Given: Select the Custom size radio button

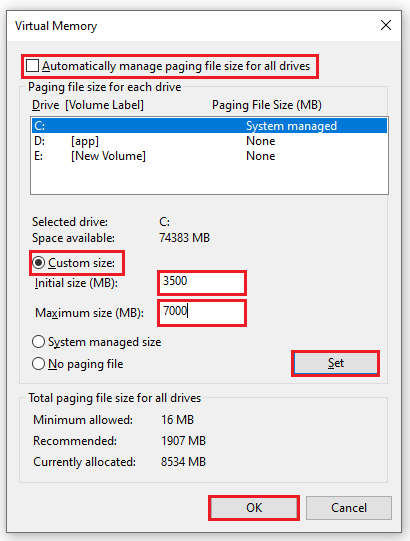Looking at the screenshot, I should (x=38, y=263).
